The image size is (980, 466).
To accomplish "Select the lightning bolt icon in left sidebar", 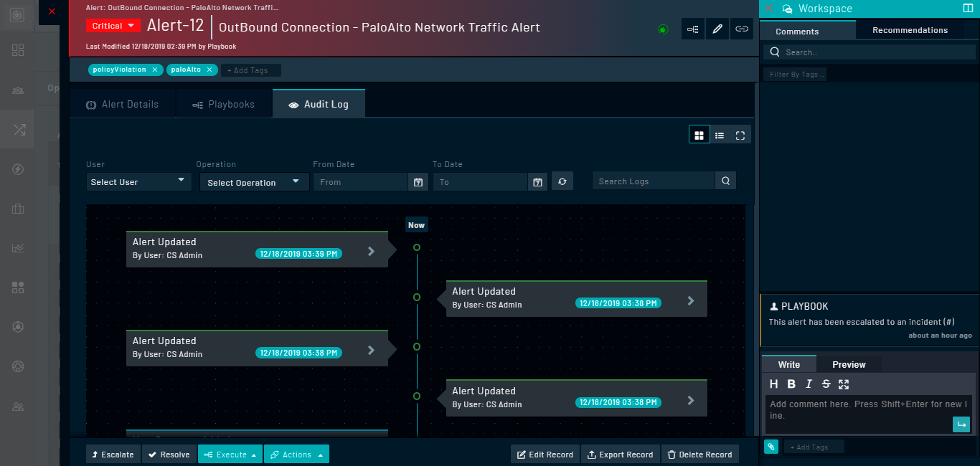I will [17, 169].
